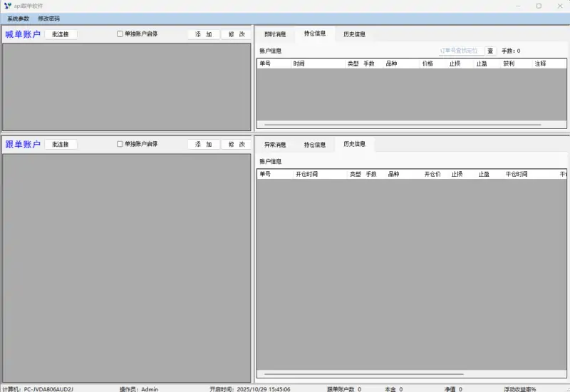
Task: Open the 修改密码 menu
Action: [49, 19]
